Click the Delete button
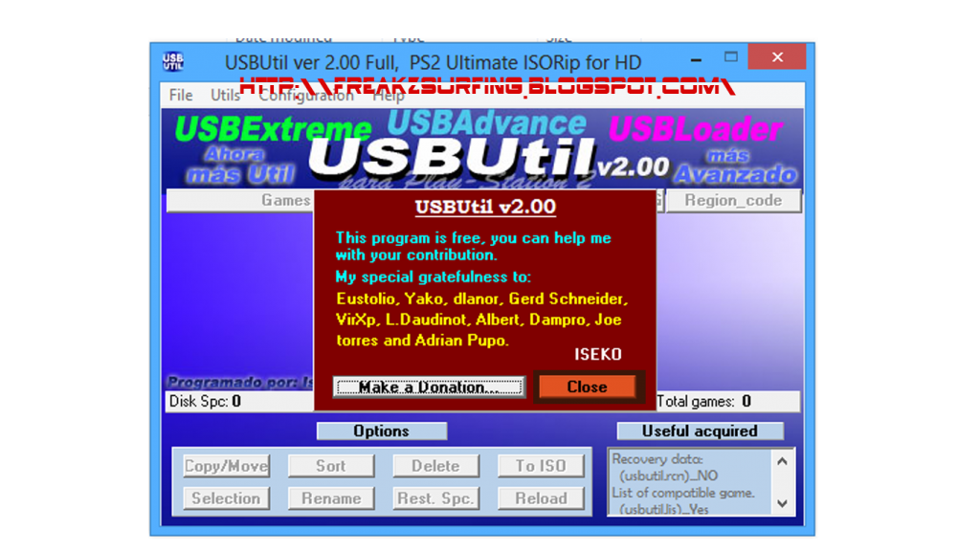This screenshot has width=980, height=553. tap(435, 466)
